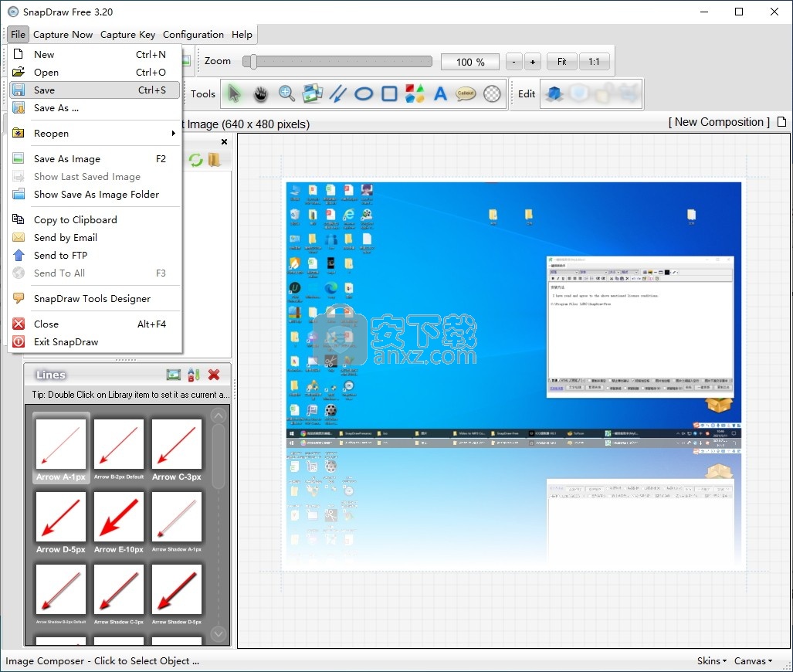This screenshot has height=672, width=793.
Task: Open the Capture Now menu
Action: pyautogui.click(x=63, y=35)
